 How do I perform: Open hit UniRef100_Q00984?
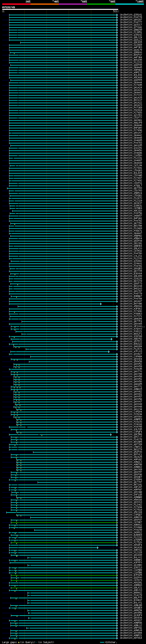131,633
